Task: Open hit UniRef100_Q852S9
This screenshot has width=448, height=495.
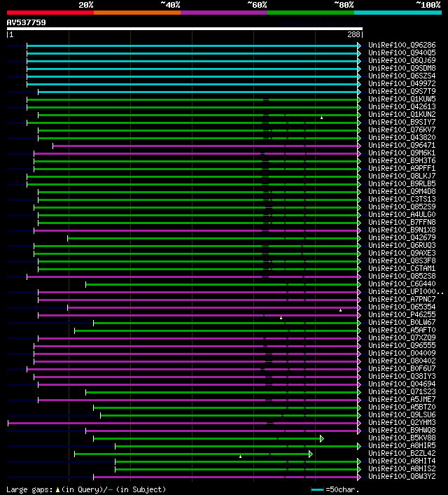Action: (402, 207)
